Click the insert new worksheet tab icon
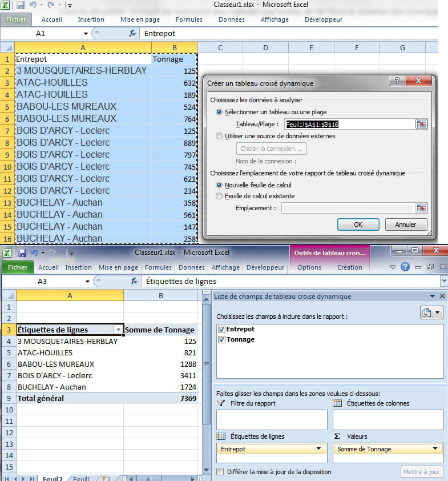Viewport: 448px width, 481px height. pyautogui.click(x=106, y=478)
